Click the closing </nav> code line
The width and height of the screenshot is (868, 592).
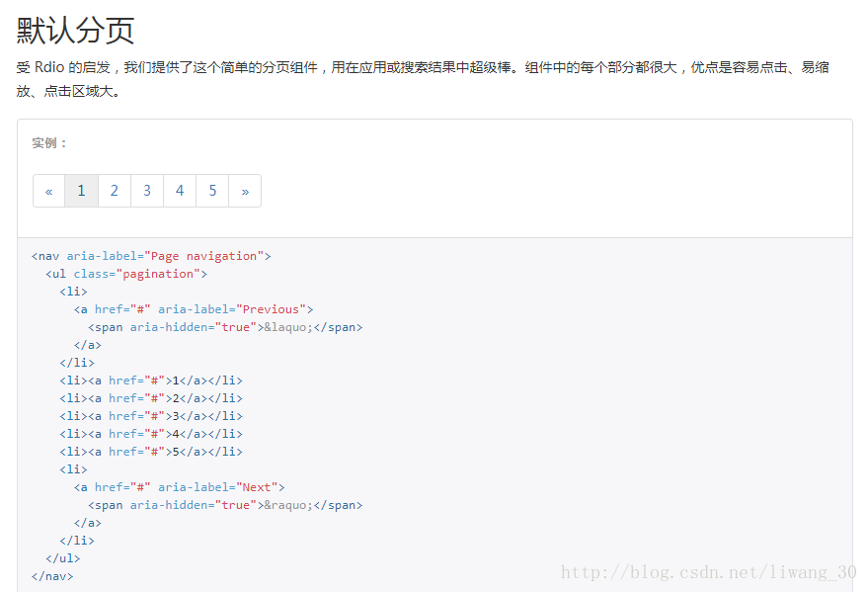[52, 576]
